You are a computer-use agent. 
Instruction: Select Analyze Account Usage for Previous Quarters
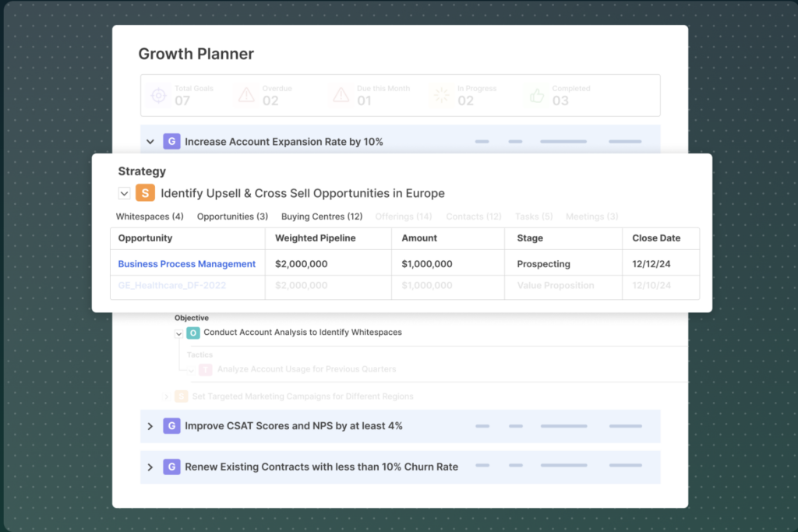[x=306, y=369]
